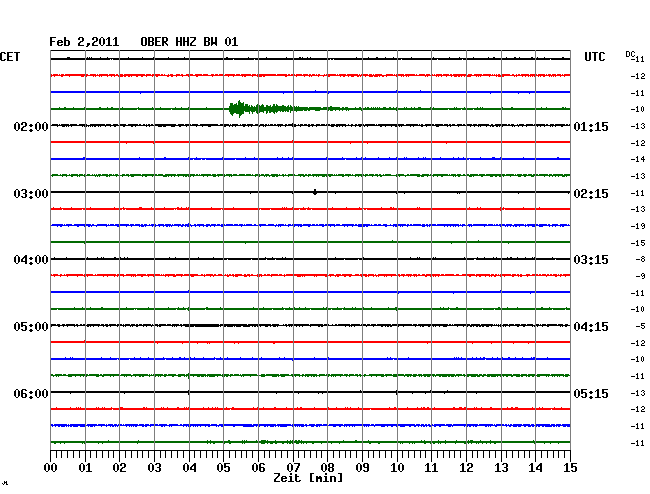This screenshot has width=650, height=494.
Task: Click the 13 minute axis label
Action: pos(501,468)
